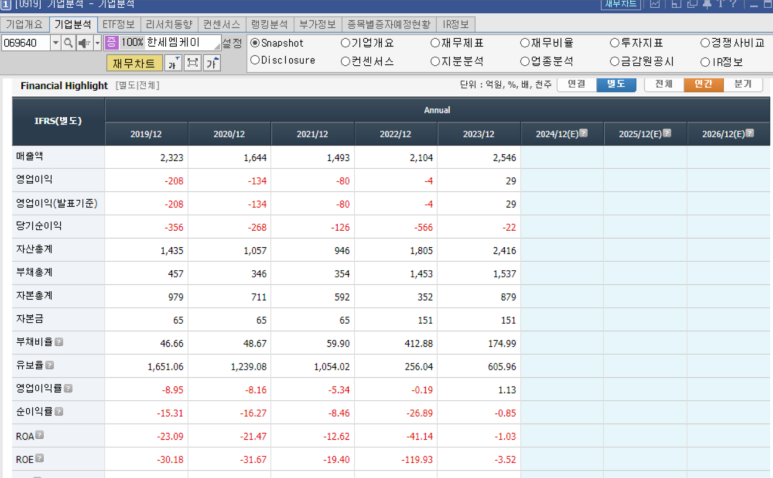Click the 2023/12 column header
Screen dimensions: 773x478
pyautogui.click(x=478, y=134)
